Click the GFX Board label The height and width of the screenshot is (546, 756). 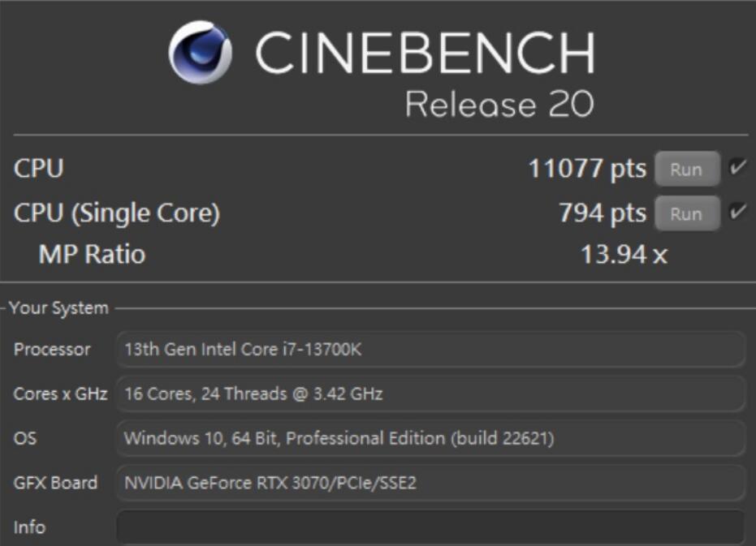coord(55,483)
